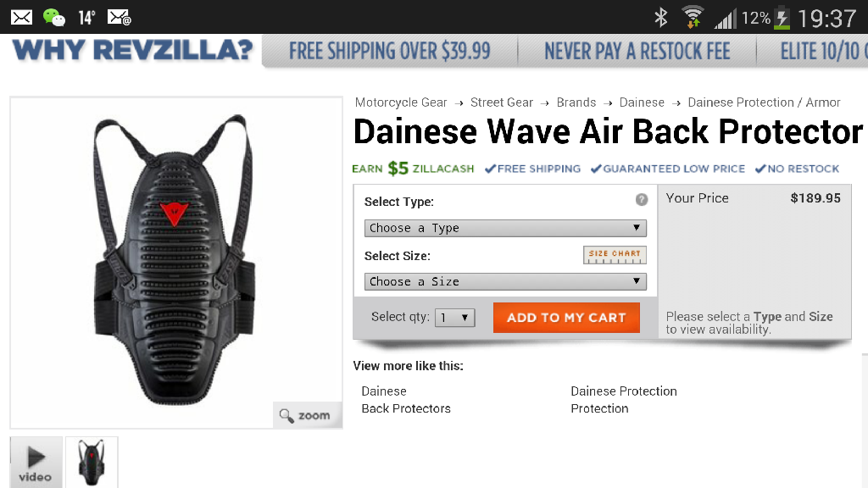Expand the Choose a Size dropdown
The height and width of the screenshot is (488, 868).
(x=505, y=281)
